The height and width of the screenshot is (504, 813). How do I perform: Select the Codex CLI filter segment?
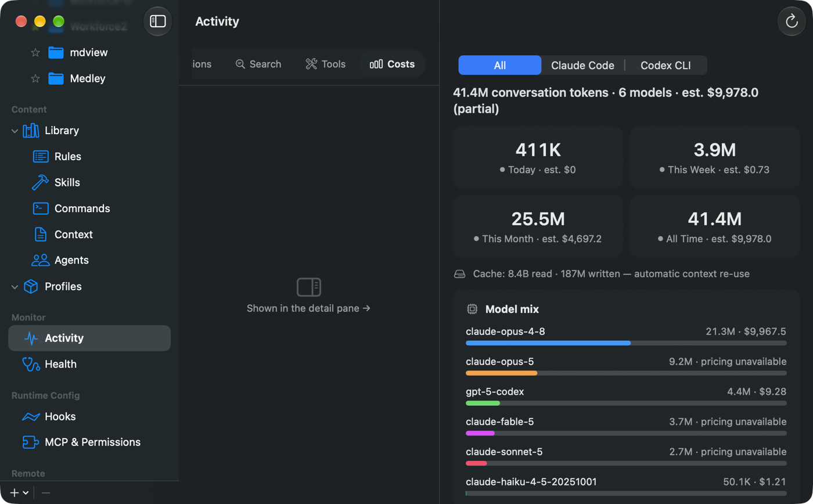[x=665, y=66]
